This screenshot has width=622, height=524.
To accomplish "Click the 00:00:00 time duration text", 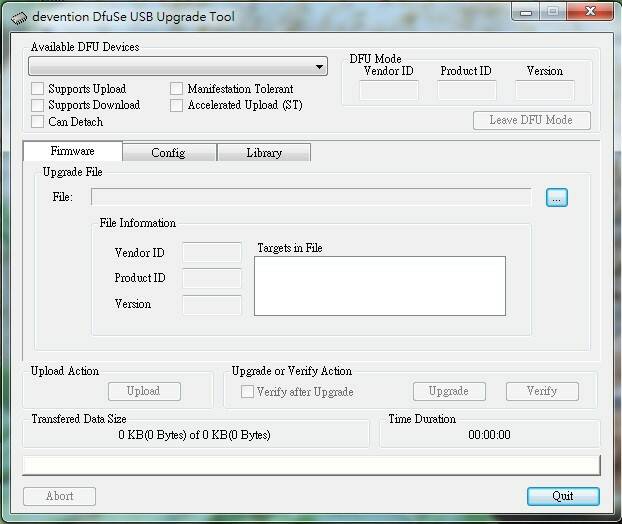I will tap(490, 435).
